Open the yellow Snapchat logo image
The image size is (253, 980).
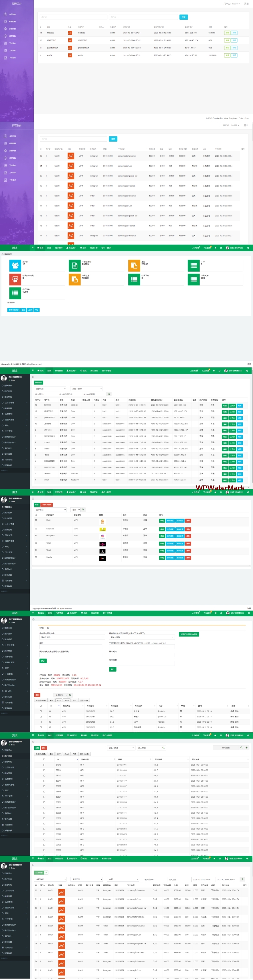tap(102, 529)
